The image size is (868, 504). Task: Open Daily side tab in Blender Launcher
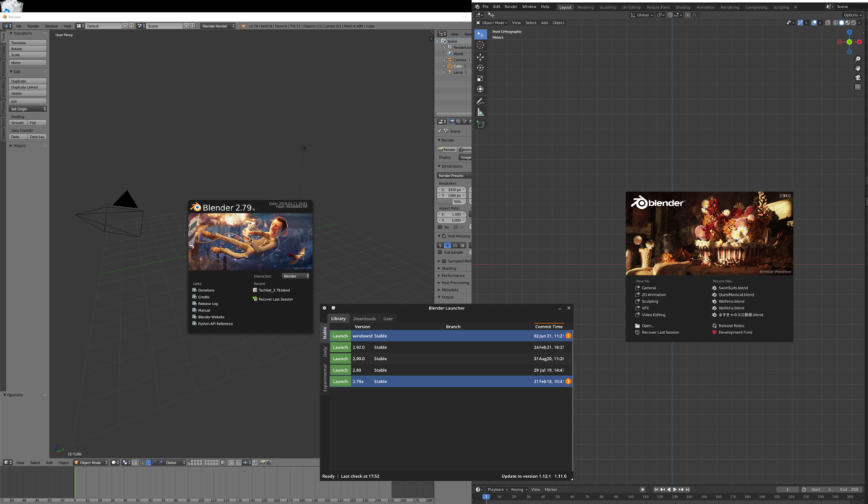(325, 352)
